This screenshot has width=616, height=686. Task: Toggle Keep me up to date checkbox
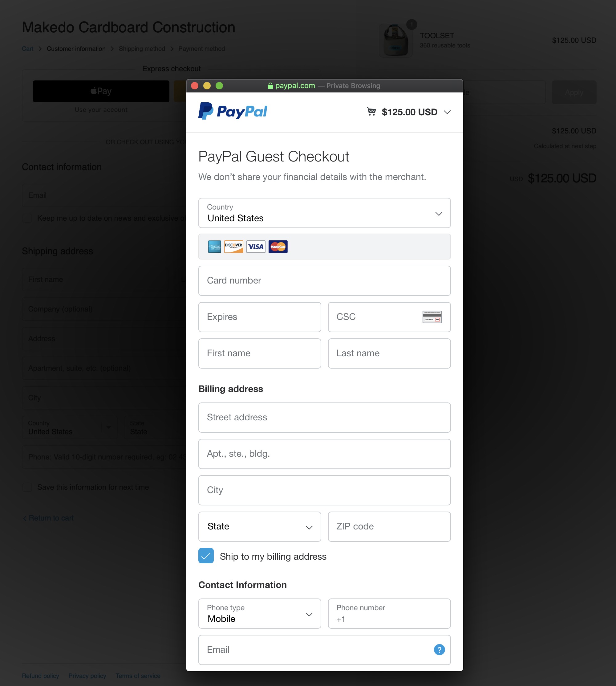(27, 218)
